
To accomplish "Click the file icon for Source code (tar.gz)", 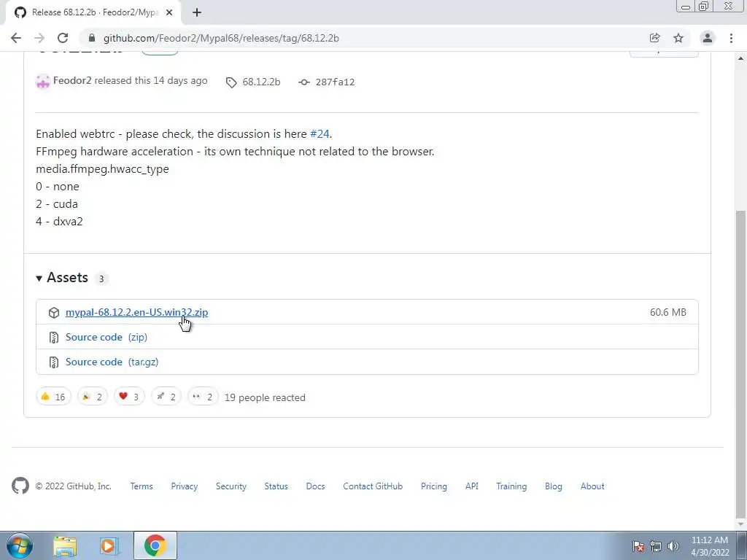I will tap(54, 362).
